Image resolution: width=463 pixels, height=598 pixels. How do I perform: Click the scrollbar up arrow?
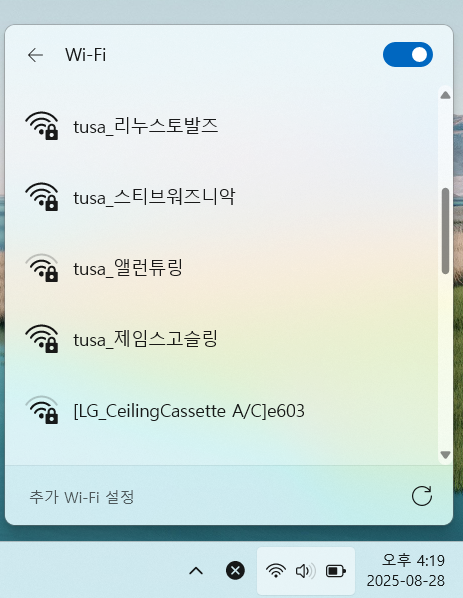(x=445, y=95)
